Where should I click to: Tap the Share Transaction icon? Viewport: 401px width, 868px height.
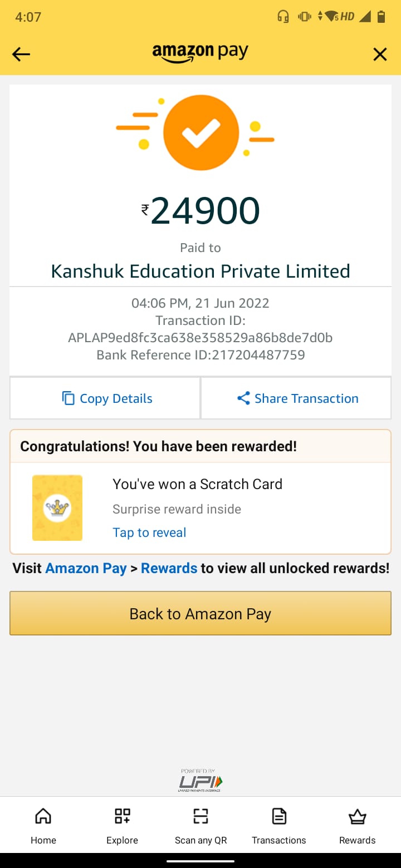[243, 398]
